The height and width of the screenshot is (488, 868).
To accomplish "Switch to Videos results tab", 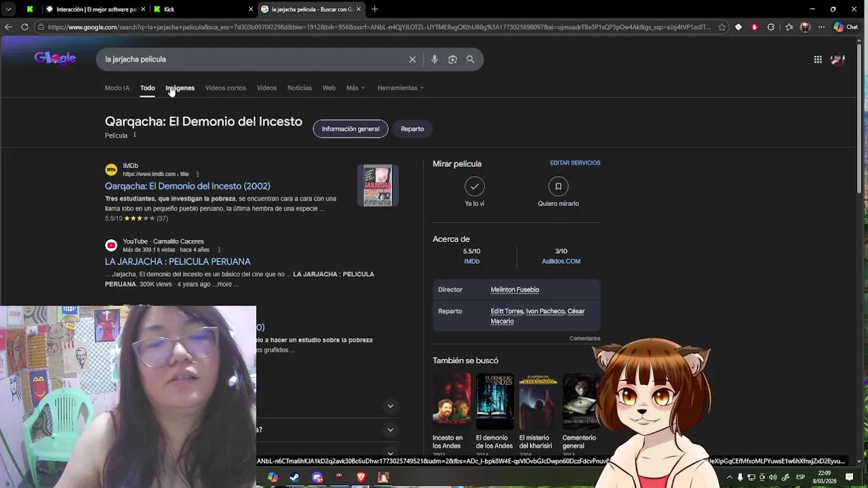I will (x=267, y=88).
